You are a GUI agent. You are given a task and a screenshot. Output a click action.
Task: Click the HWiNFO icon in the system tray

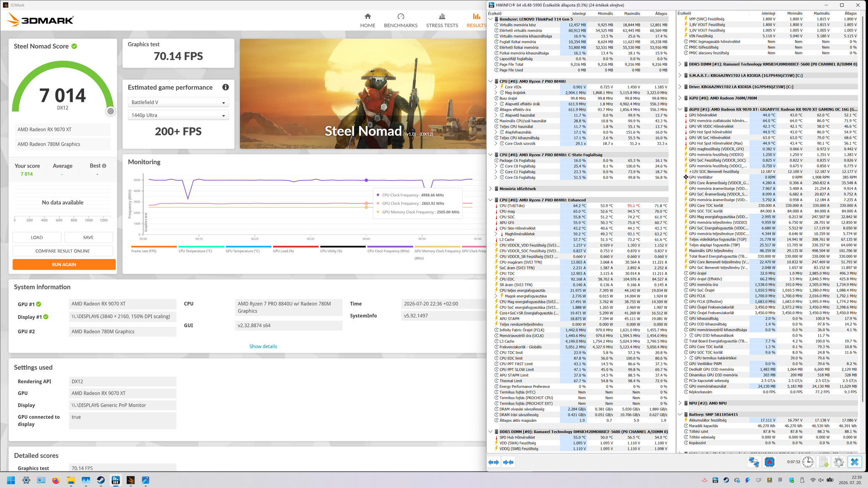[x=715, y=480]
